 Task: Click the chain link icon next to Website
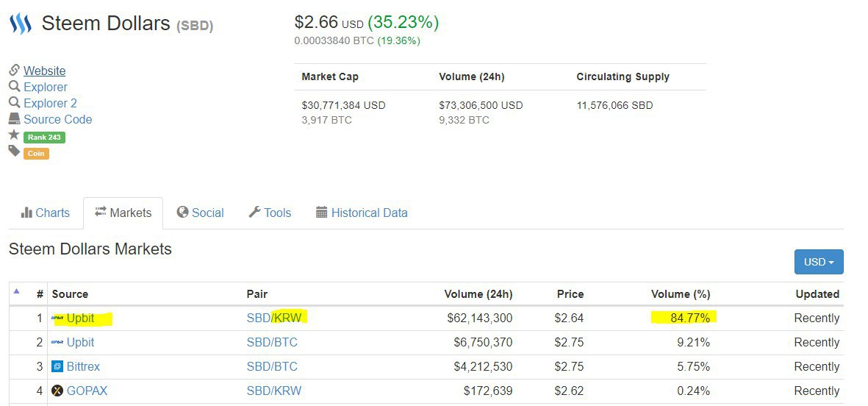[x=15, y=71]
